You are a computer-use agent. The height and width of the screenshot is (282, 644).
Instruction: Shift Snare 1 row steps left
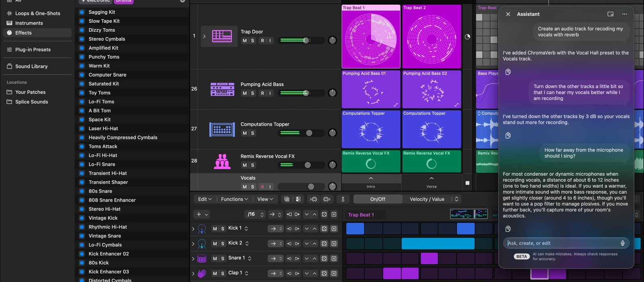tap(289, 259)
